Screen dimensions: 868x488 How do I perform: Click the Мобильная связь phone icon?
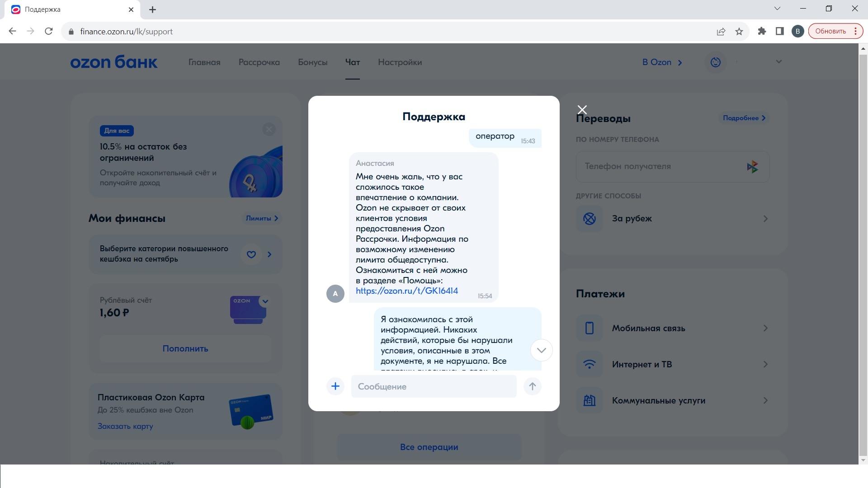(x=590, y=328)
